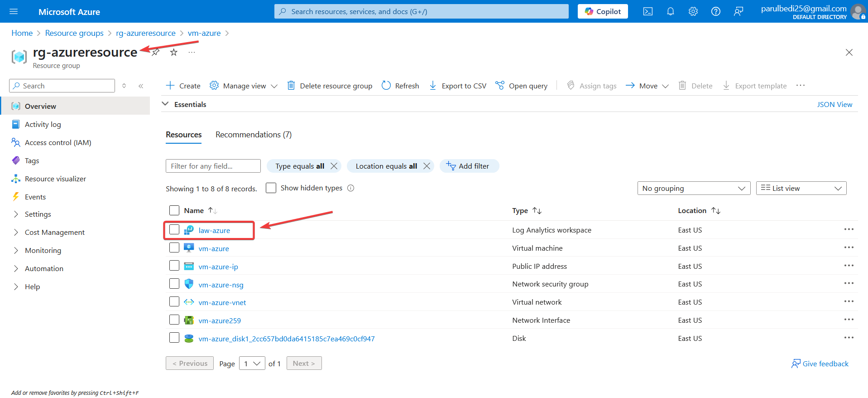Toggle Show hidden types checkbox

pyautogui.click(x=271, y=188)
